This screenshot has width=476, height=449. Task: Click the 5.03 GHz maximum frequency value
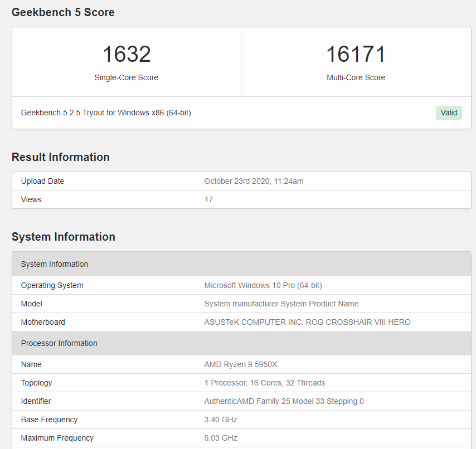[x=221, y=438]
